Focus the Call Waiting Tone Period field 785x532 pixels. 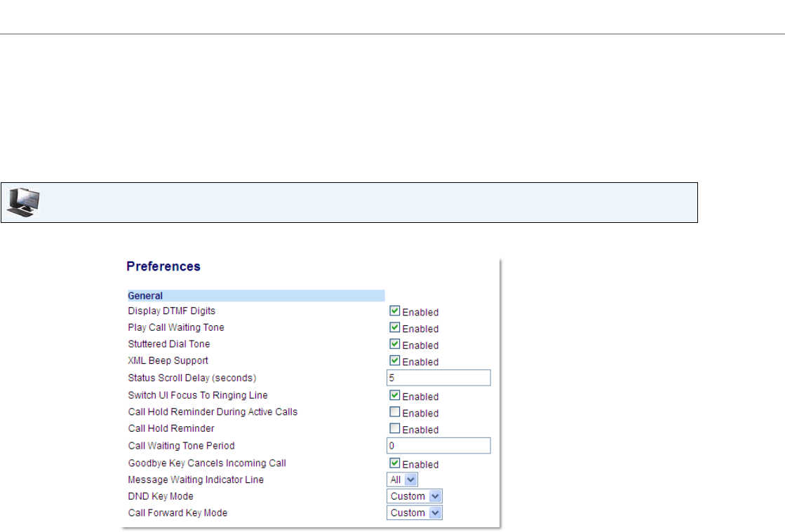[x=438, y=446]
